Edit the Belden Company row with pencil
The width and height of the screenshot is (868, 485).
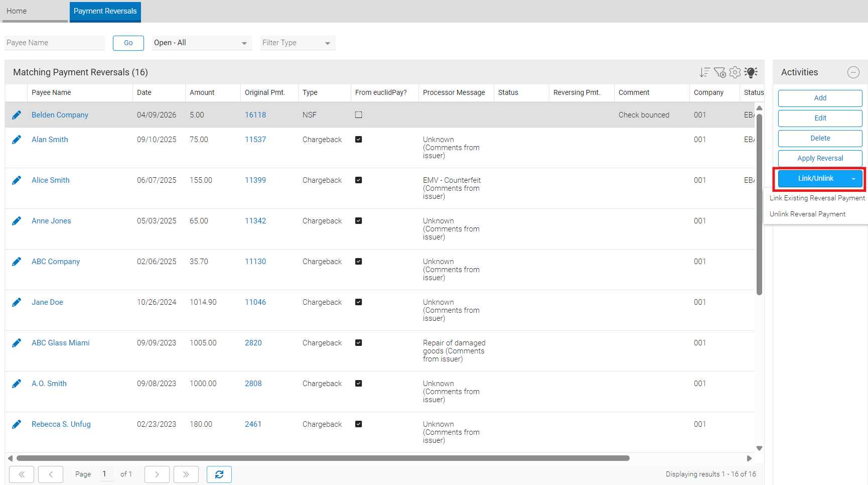click(17, 115)
